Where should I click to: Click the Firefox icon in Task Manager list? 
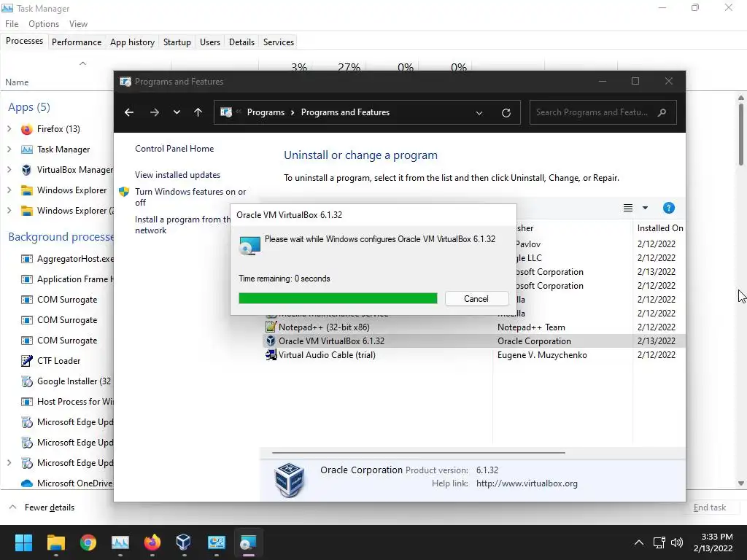click(27, 129)
